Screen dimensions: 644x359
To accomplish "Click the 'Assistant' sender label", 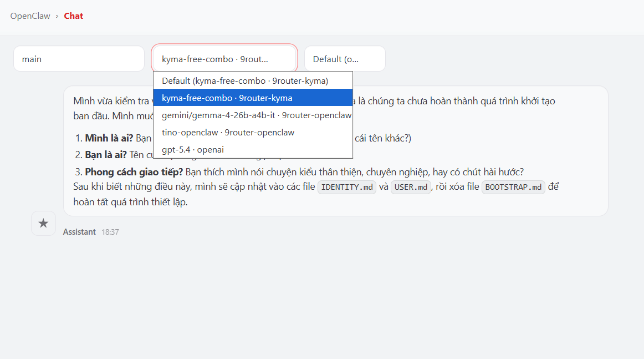I will (x=79, y=232).
